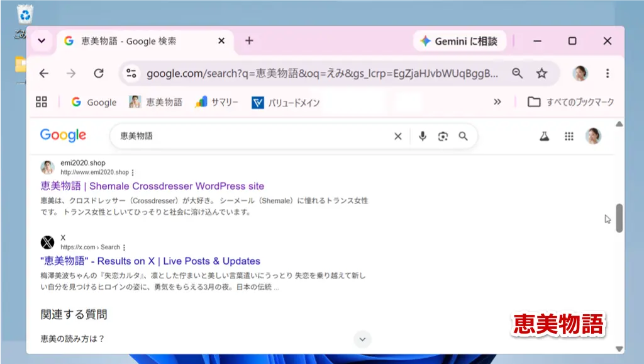The width and height of the screenshot is (644, 364).
Task: Start voice search with the microphone icon
Action: pos(422,136)
